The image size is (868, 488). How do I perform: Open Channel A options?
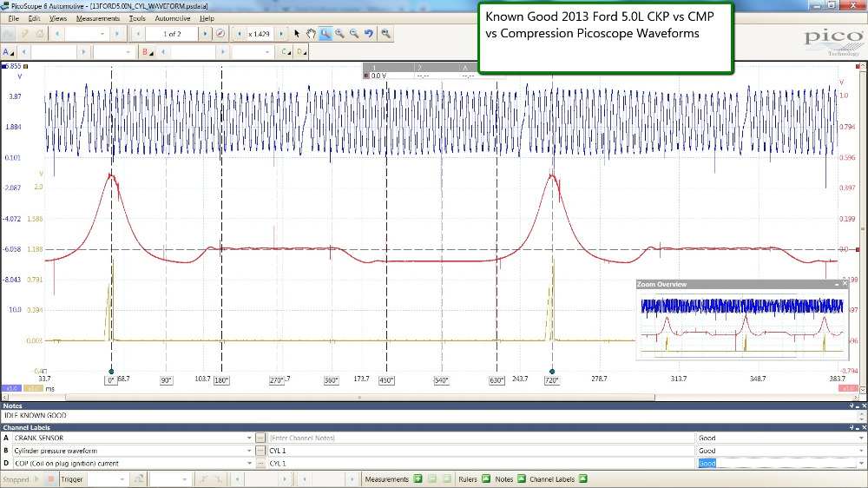8,52
